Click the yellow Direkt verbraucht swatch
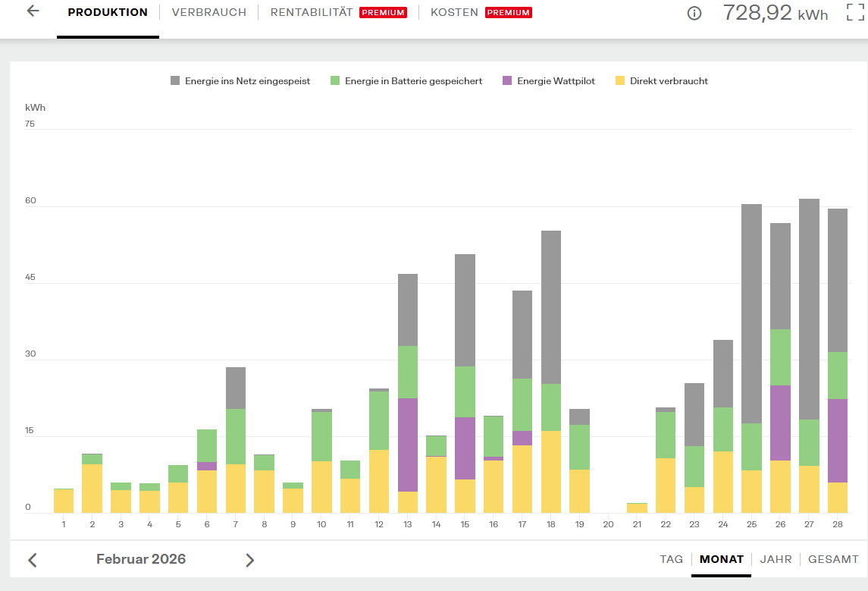This screenshot has height=591, width=868. (x=620, y=81)
